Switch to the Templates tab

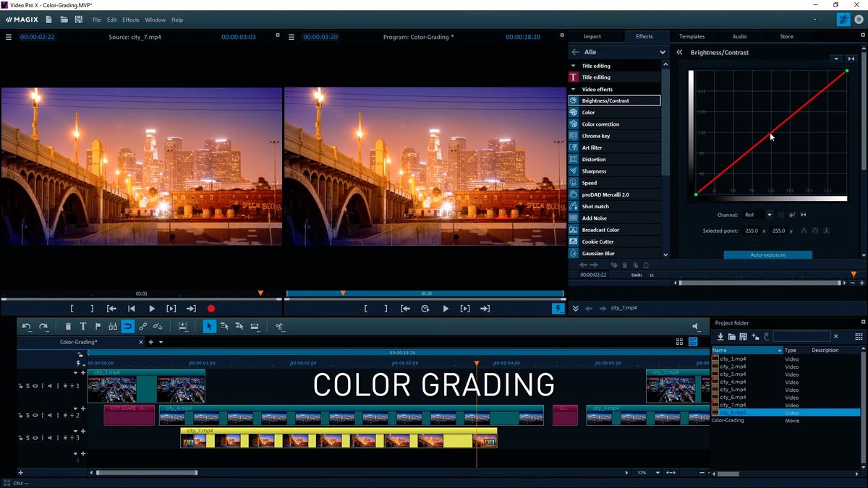[692, 36]
